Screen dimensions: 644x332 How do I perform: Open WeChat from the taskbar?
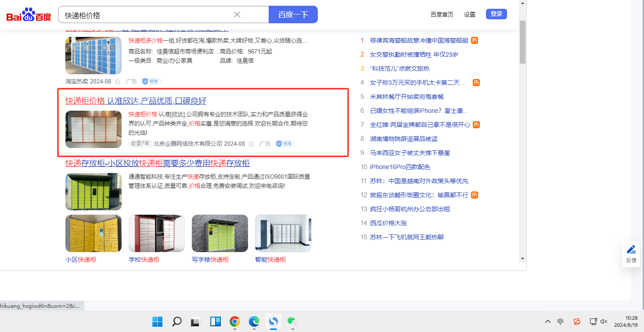[292, 322]
